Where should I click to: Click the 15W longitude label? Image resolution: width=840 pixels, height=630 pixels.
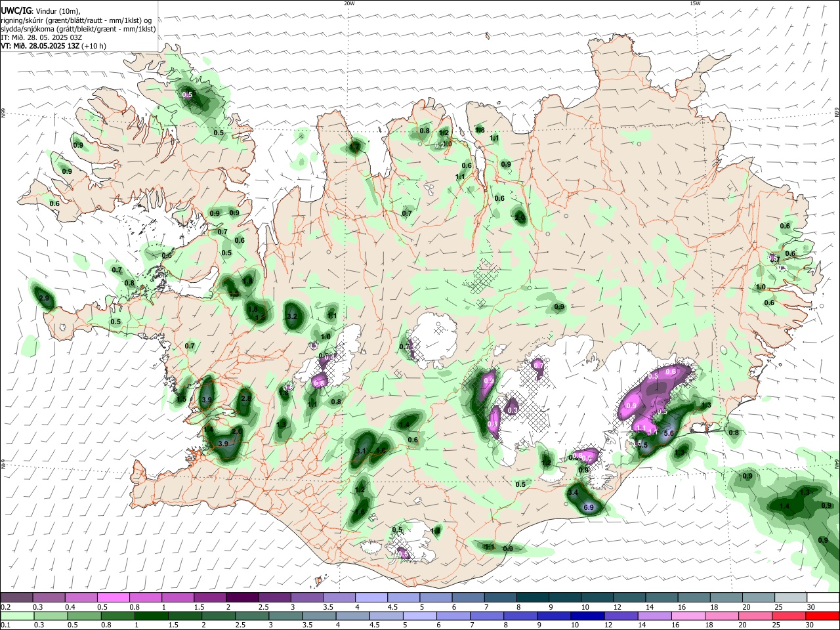click(695, 3)
